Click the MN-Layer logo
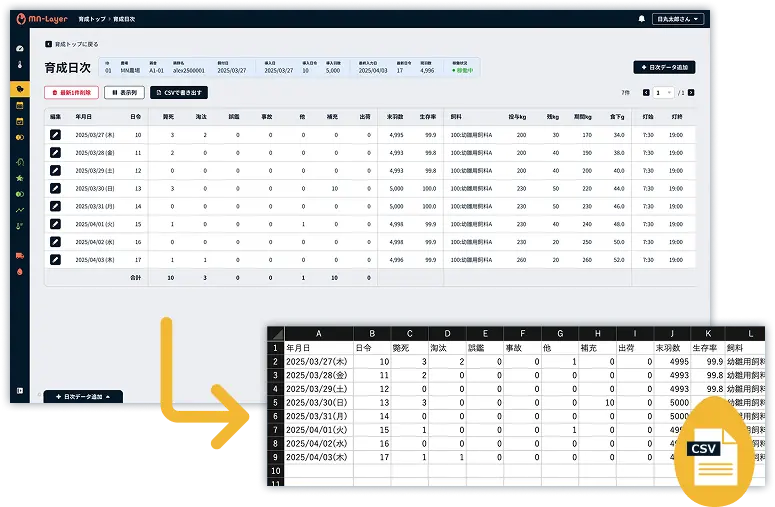 37,19
